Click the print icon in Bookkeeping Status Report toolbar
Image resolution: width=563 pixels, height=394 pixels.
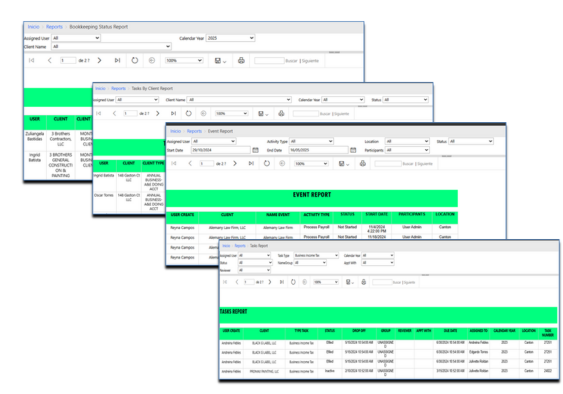(241, 60)
